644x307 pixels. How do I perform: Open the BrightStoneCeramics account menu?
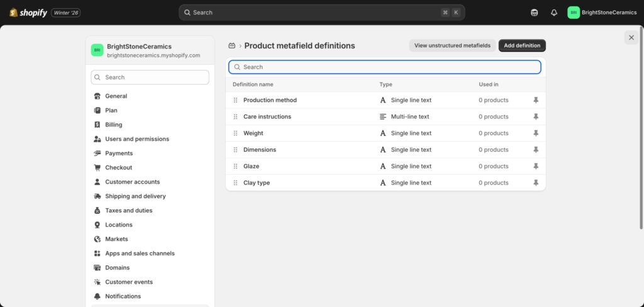[x=602, y=13]
